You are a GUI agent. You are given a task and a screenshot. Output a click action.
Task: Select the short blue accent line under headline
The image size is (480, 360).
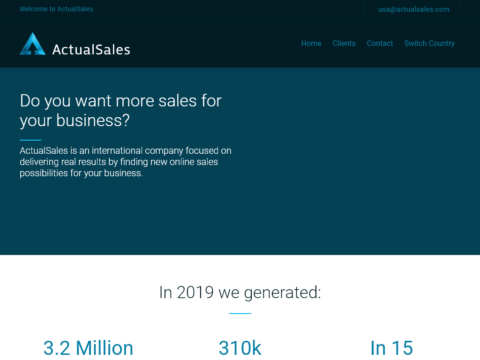[x=30, y=140]
